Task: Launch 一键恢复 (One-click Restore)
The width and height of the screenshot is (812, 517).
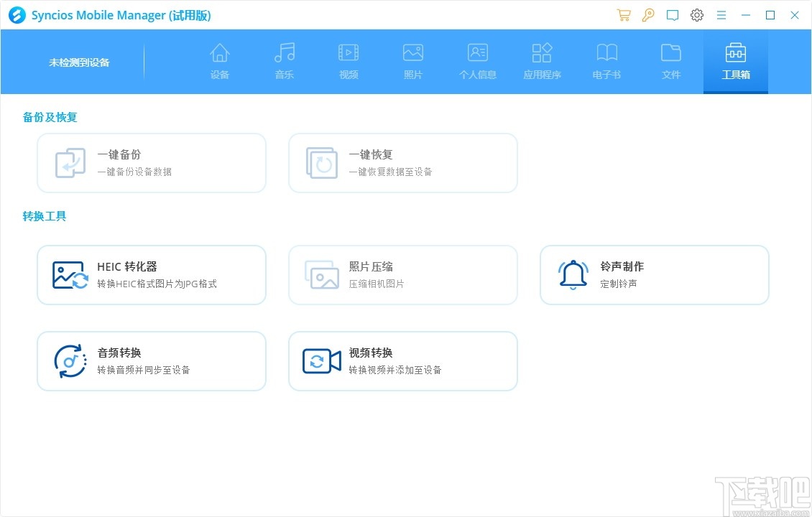Action: (402, 162)
